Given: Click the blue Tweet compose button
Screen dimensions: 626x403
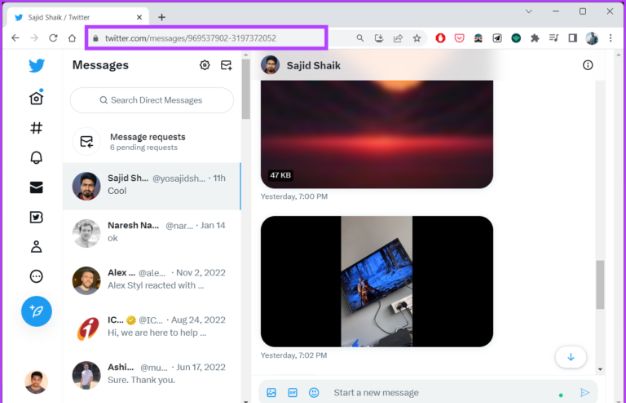Looking at the screenshot, I should point(36,311).
